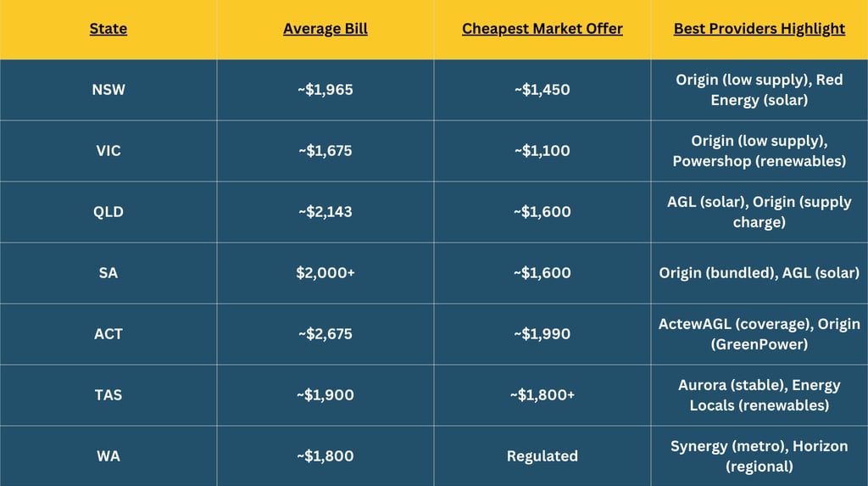Click the Best Providers Highlight header
This screenshot has width=868, height=486.
(x=759, y=29)
